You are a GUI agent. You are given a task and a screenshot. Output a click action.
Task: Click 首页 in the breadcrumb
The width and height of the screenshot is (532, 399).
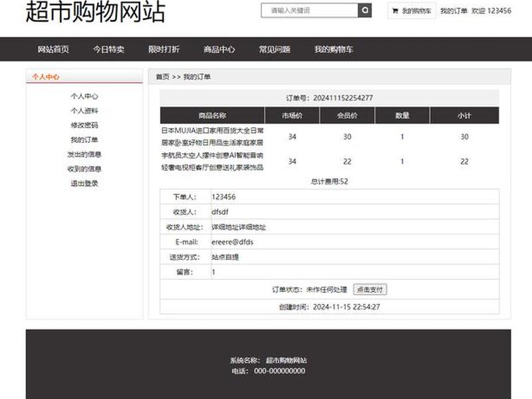tap(162, 76)
